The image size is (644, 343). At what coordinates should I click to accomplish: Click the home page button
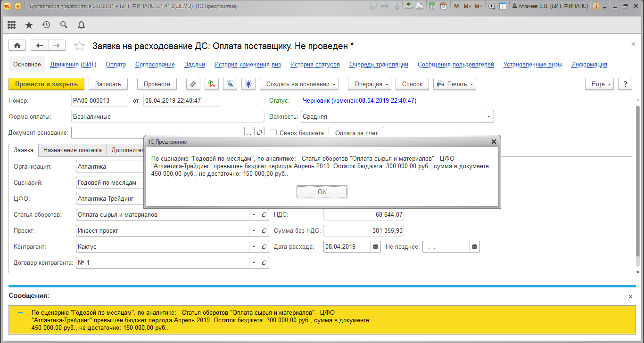click(17, 46)
